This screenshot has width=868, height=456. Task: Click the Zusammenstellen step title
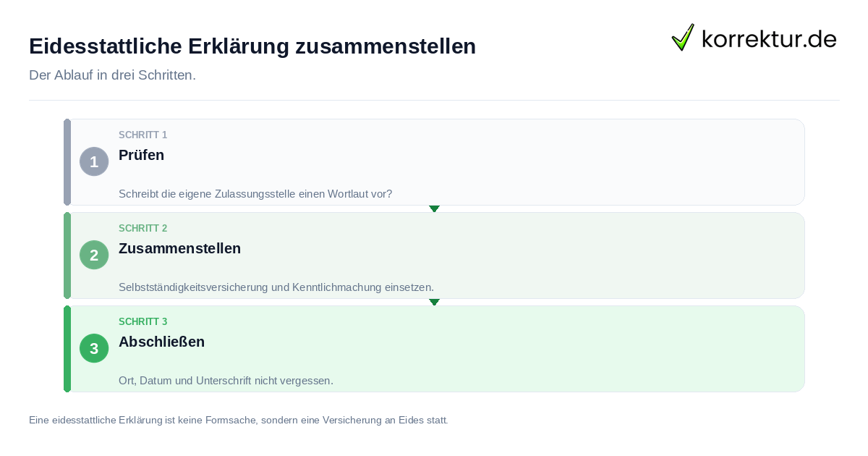point(179,248)
